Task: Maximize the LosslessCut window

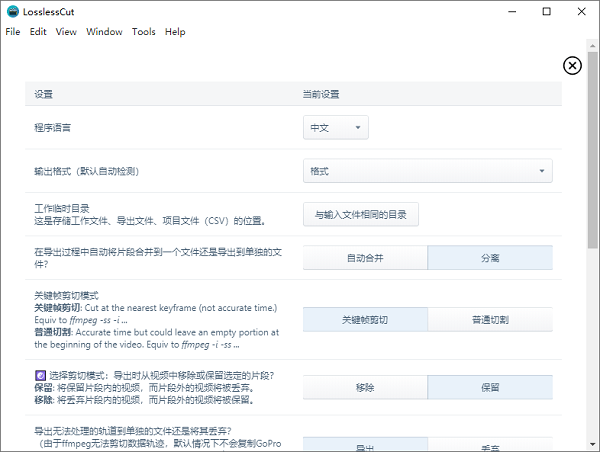Action: tap(546, 11)
